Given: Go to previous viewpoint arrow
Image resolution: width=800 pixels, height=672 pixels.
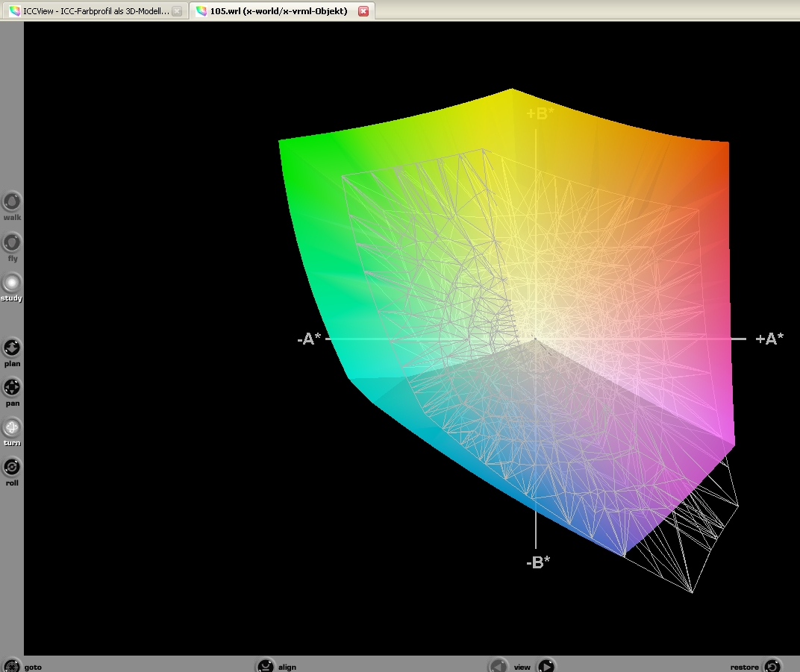Looking at the screenshot, I should (x=498, y=666).
